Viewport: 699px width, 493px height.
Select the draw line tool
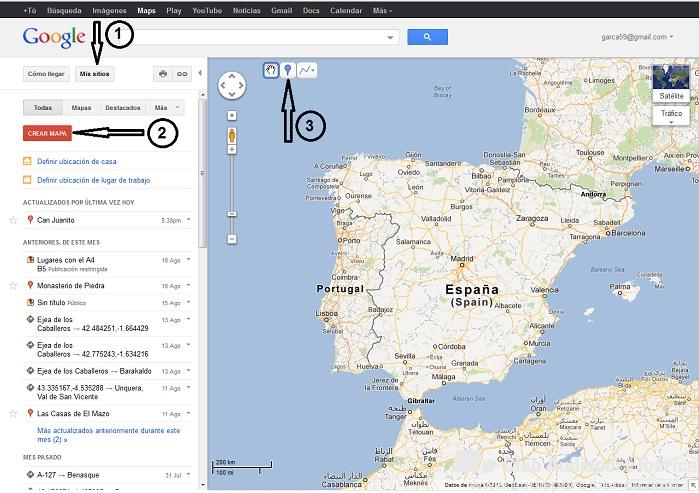coord(307,70)
